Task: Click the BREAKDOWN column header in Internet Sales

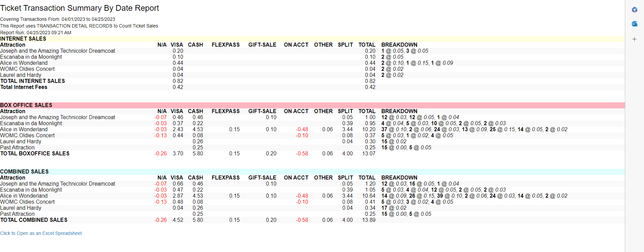Action: [x=399, y=45]
